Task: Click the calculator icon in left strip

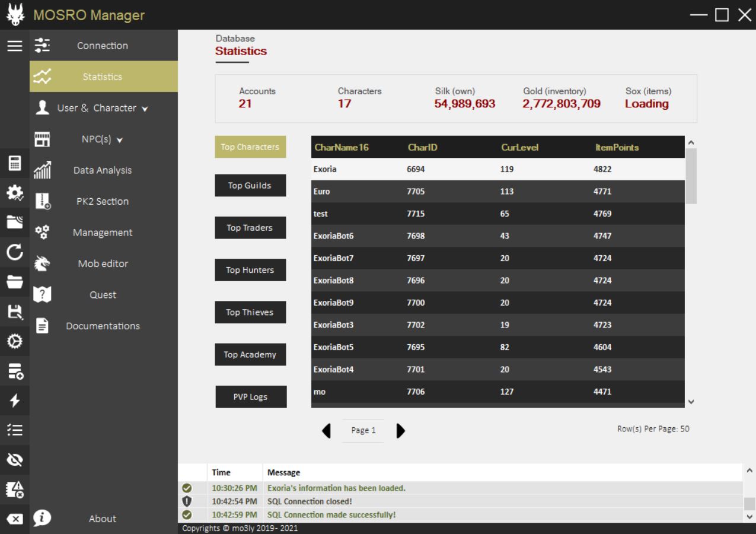Action: [x=15, y=163]
